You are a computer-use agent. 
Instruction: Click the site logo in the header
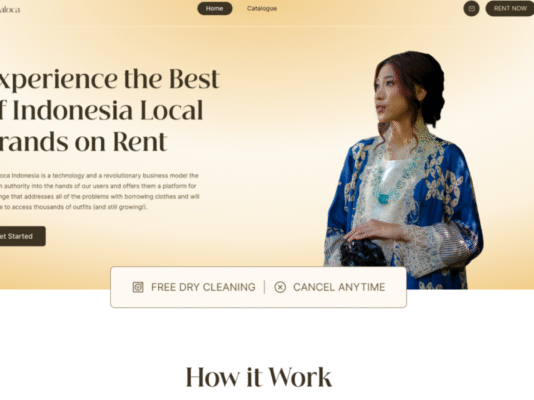click(x=10, y=10)
